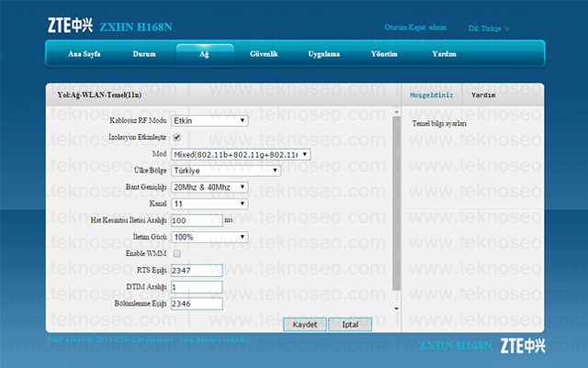Open the Dil: Türkçe language selector arrow

(x=507, y=28)
